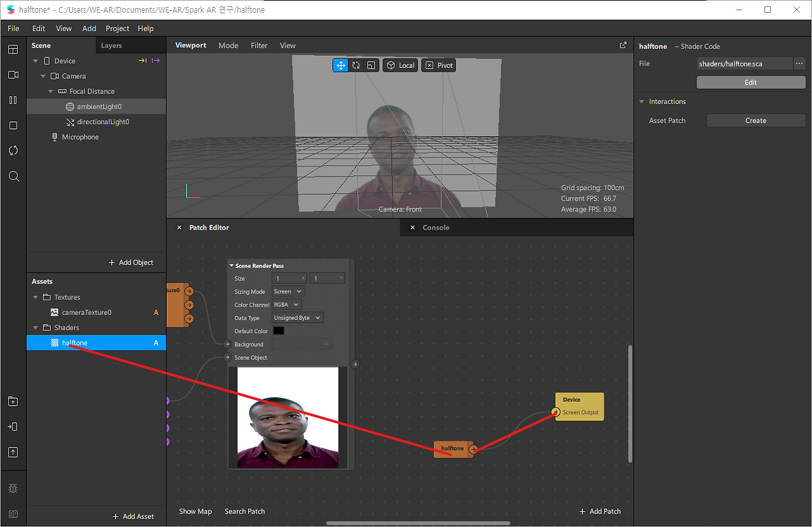Open the workspace layout icon in the left toolbar
The image size is (812, 527).
pos(13,50)
